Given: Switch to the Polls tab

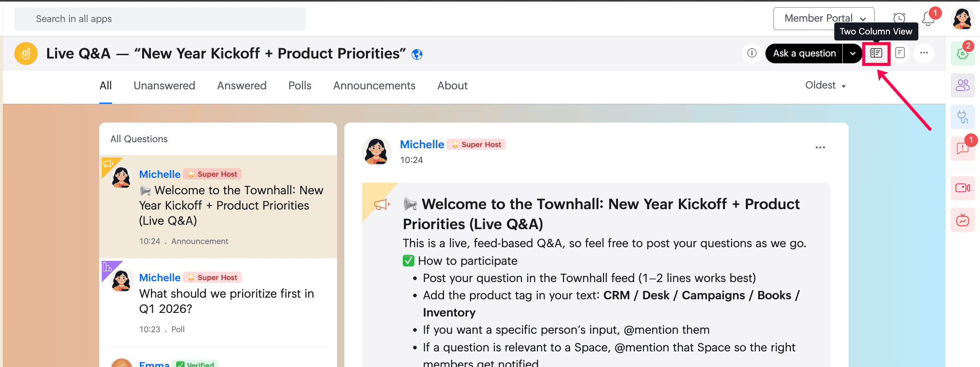Looking at the screenshot, I should point(300,86).
